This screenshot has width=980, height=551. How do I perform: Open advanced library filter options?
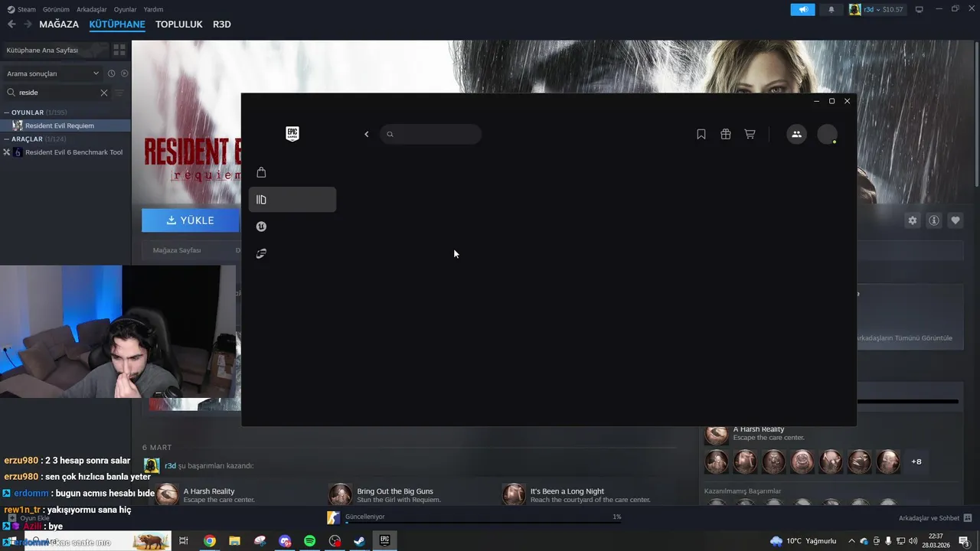pyautogui.click(x=119, y=93)
